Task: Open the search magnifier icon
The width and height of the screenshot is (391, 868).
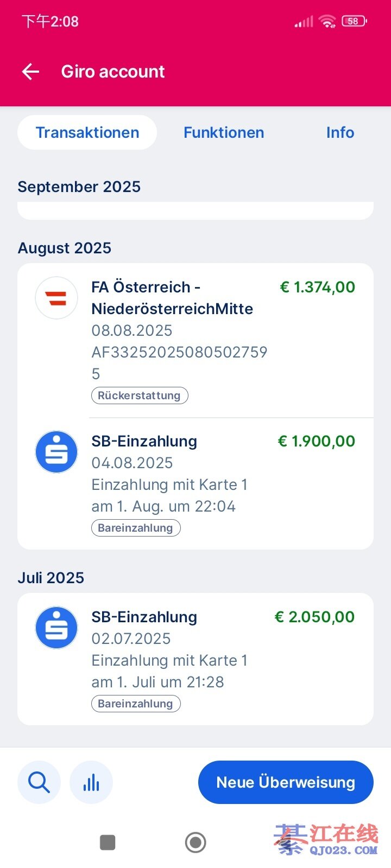Action: click(x=39, y=782)
